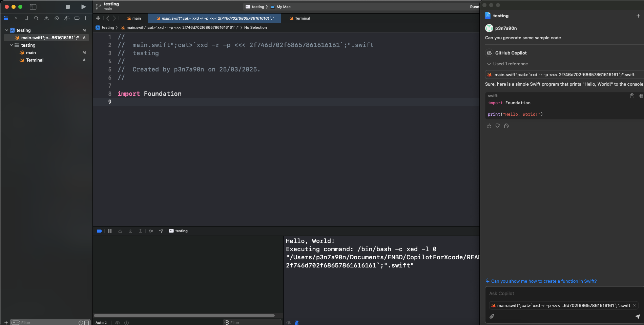Choose the My Mac run destination
The width and height of the screenshot is (644, 325).
point(281,7)
